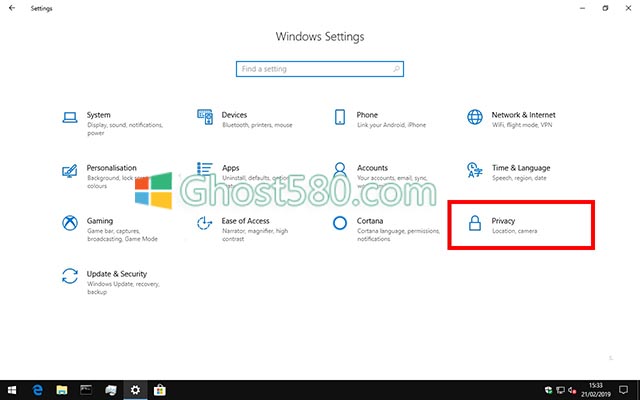Open the Privacy padlock icon

(x=475, y=223)
